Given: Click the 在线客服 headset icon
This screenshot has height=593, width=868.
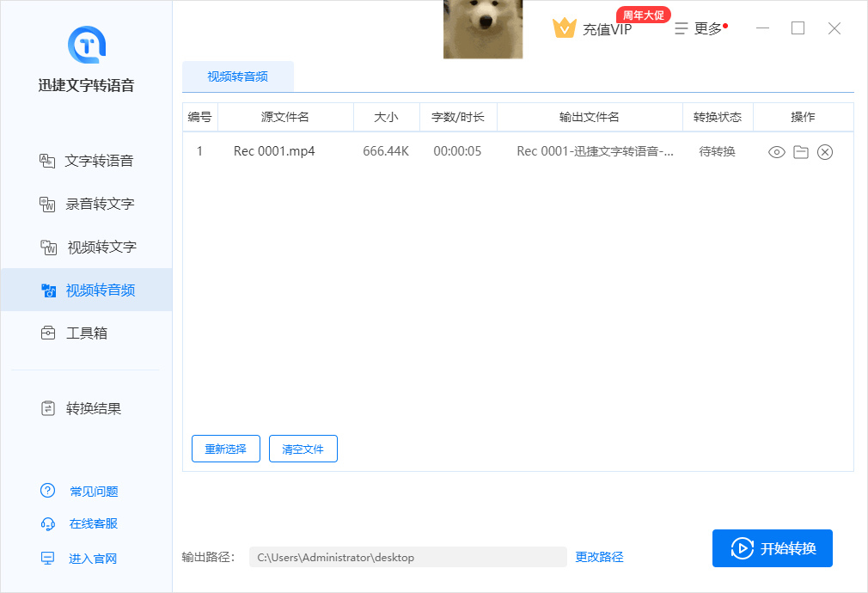Looking at the screenshot, I should (x=47, y=523).
